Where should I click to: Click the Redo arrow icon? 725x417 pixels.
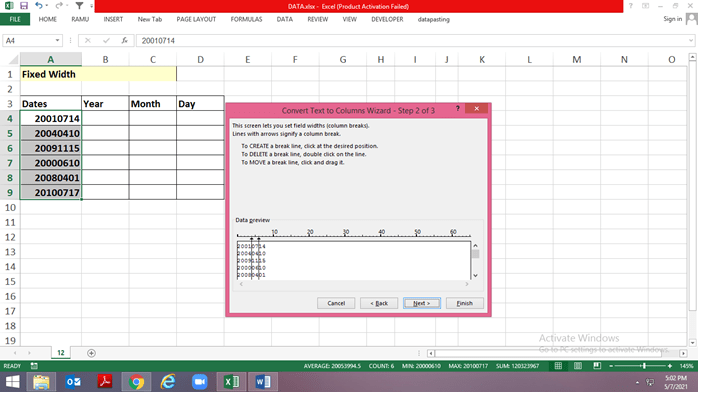59,6
